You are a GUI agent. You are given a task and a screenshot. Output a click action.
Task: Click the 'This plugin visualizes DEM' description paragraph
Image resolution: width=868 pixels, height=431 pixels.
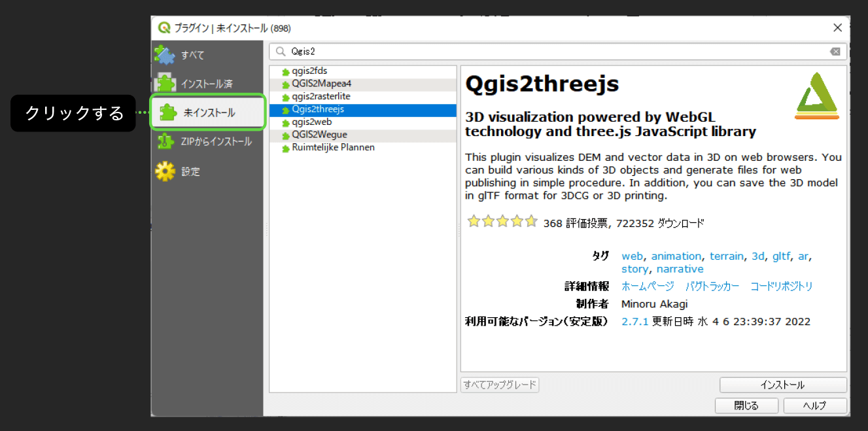tap(653, 177)
